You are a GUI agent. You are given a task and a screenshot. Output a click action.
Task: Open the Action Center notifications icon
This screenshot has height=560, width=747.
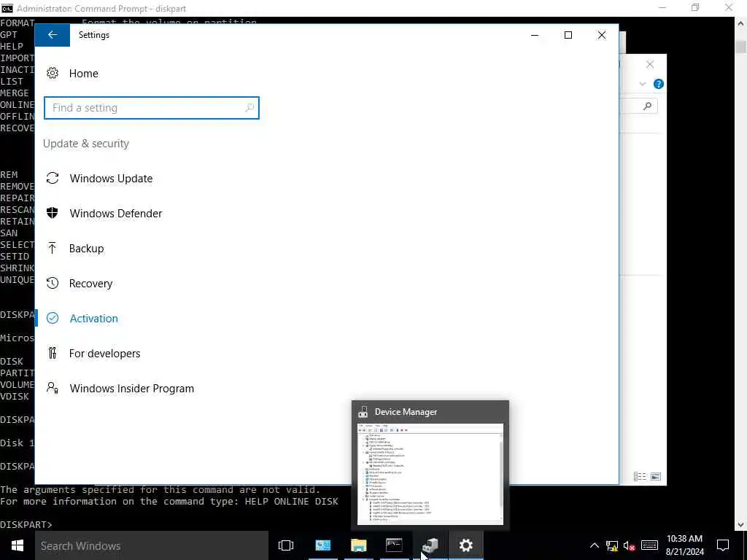click(723, 545)
